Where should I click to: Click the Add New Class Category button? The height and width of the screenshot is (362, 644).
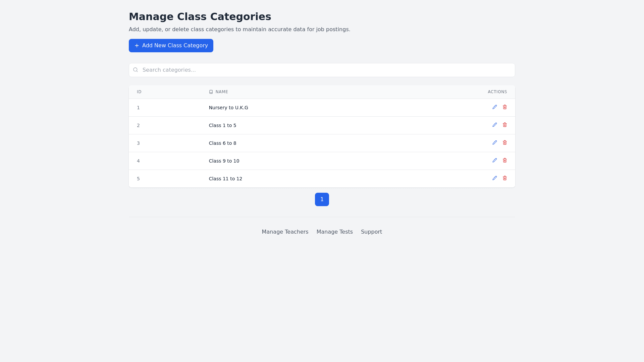[x=171, y=46]
